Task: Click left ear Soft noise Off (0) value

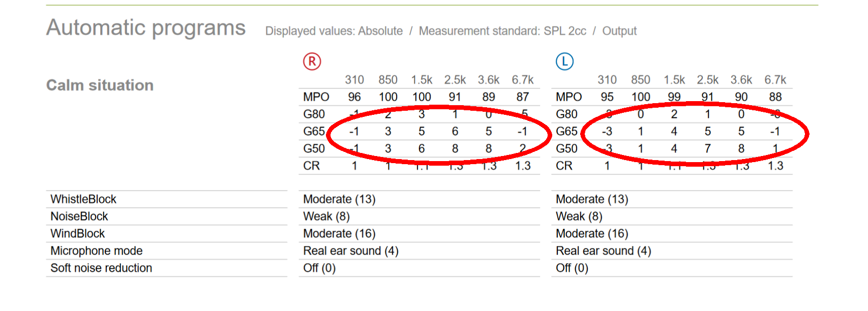Action: click(x=572, y=268)
